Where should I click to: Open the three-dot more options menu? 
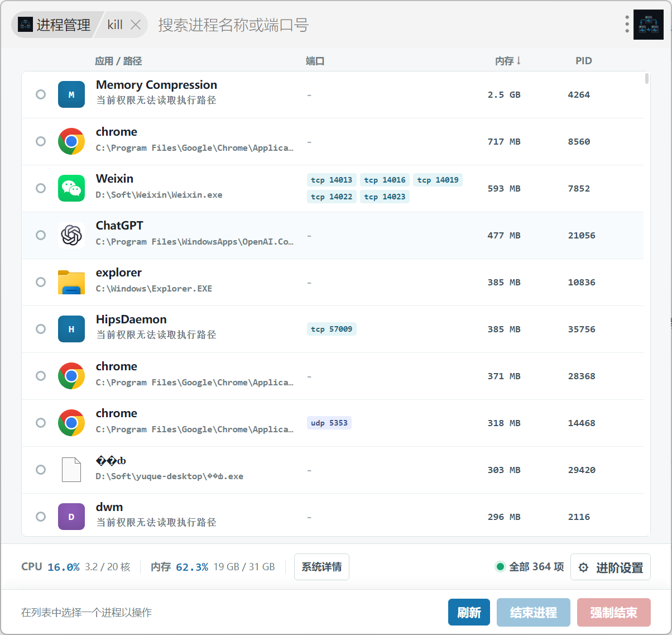(x=627, y=24)
